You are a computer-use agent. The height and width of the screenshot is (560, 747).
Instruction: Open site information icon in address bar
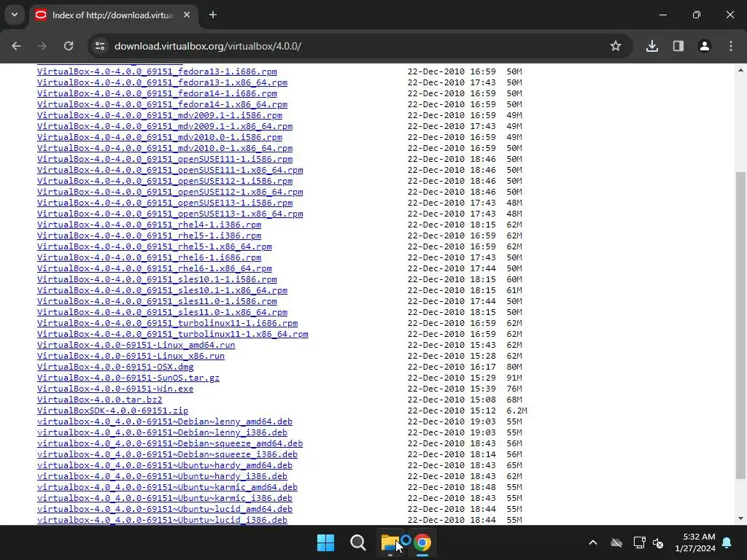[100, 46]
